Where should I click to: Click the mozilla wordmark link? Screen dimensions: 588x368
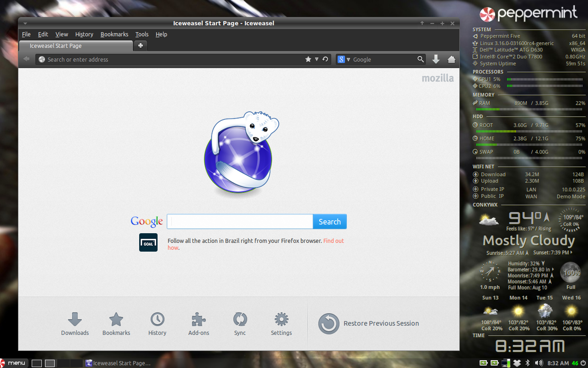click(438, 78)
